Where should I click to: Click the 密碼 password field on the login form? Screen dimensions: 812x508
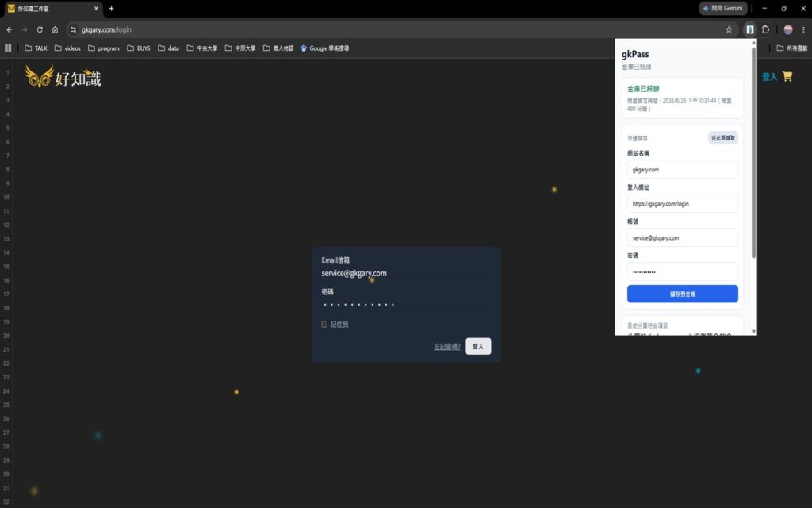pos(406,304)
